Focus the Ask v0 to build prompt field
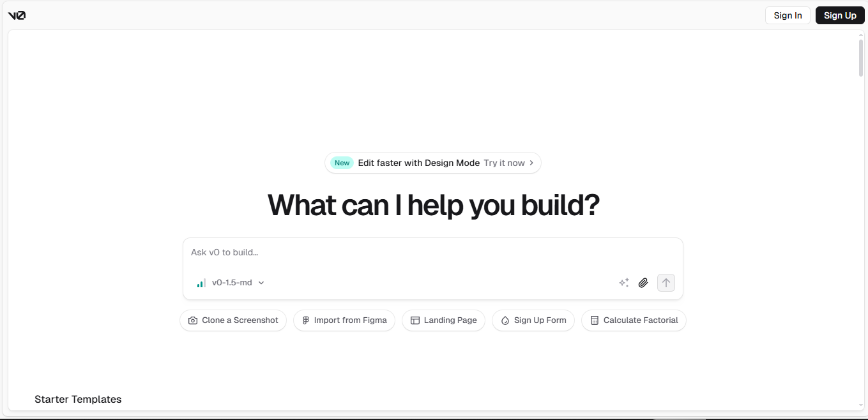The width and height of the screenshot is (868, 420). click(433, 253)
